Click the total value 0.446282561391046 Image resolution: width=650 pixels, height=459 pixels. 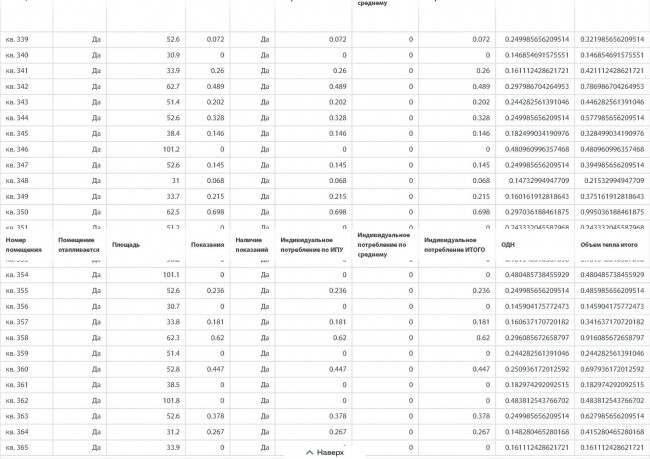point(612,102)
